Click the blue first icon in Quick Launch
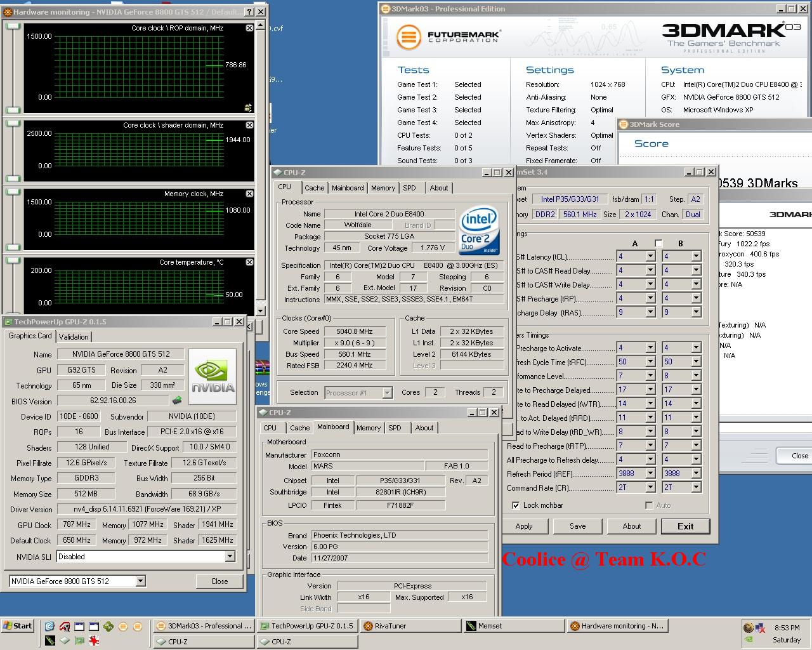The height and width of the screenshot is (650, 812). click(49, 627)
